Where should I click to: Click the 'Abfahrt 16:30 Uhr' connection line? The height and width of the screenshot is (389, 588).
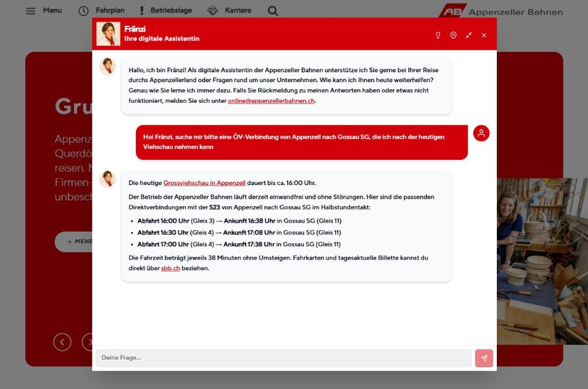click(239, 233)
